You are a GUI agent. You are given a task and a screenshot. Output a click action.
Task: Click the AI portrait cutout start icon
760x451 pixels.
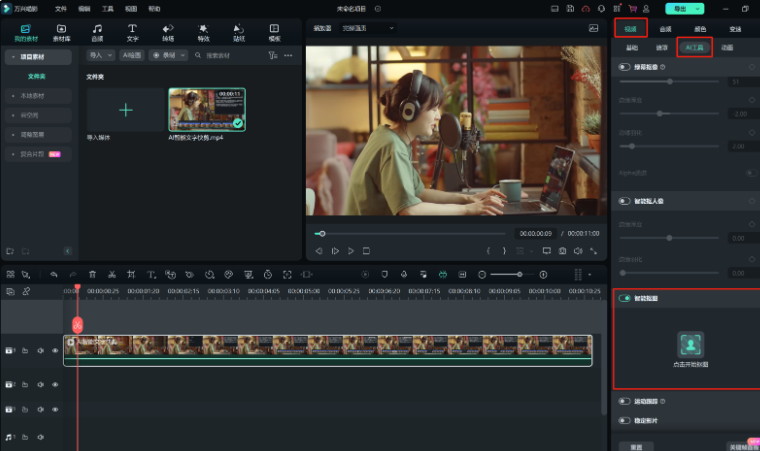[690, 346]
